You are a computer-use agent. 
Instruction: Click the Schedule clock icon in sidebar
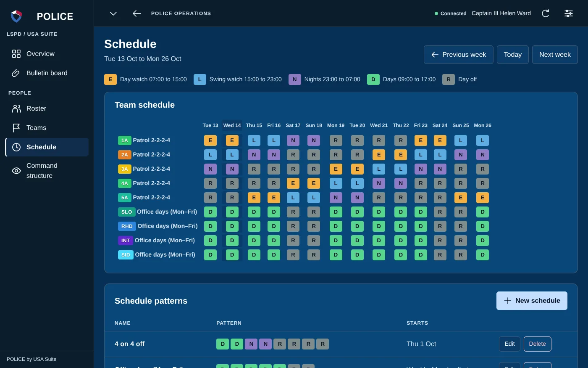(16, 147)
